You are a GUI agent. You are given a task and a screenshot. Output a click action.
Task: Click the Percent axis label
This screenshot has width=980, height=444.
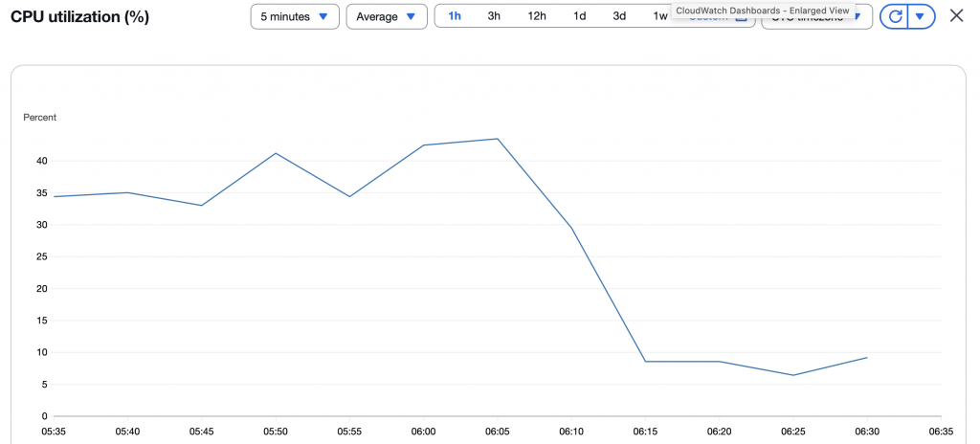coord(39,117)
